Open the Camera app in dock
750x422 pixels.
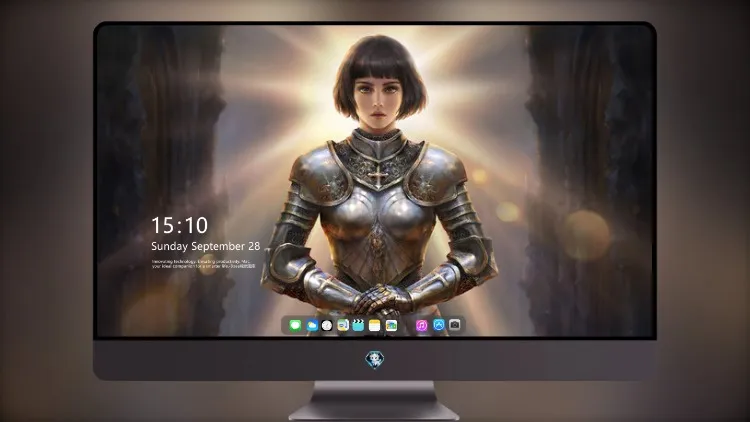(x=454, y=325)
